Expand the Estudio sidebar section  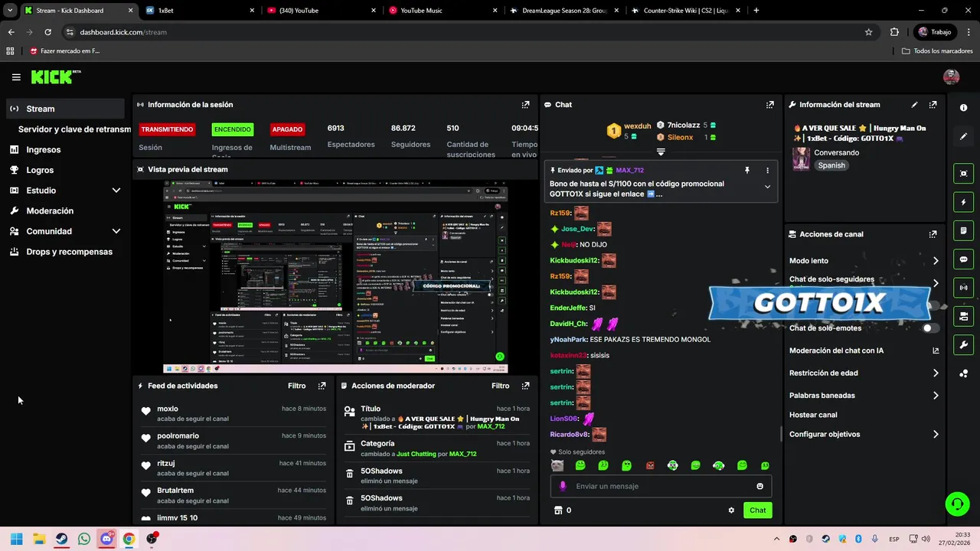(116, 191)
